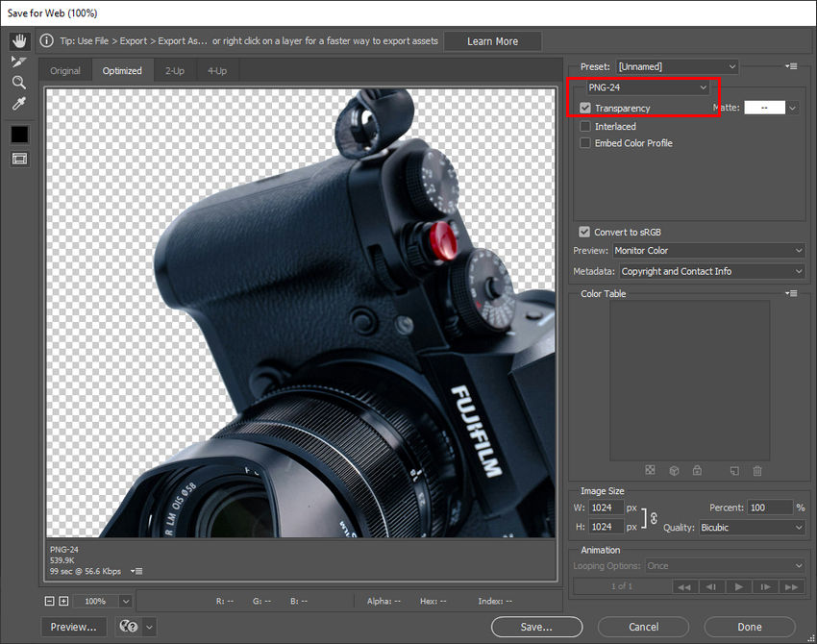
Task: Click the Cancel button
Action: (643, 627)
